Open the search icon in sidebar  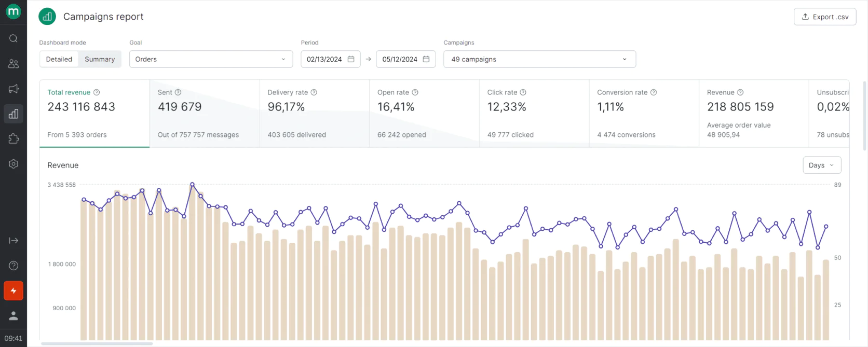13,38
